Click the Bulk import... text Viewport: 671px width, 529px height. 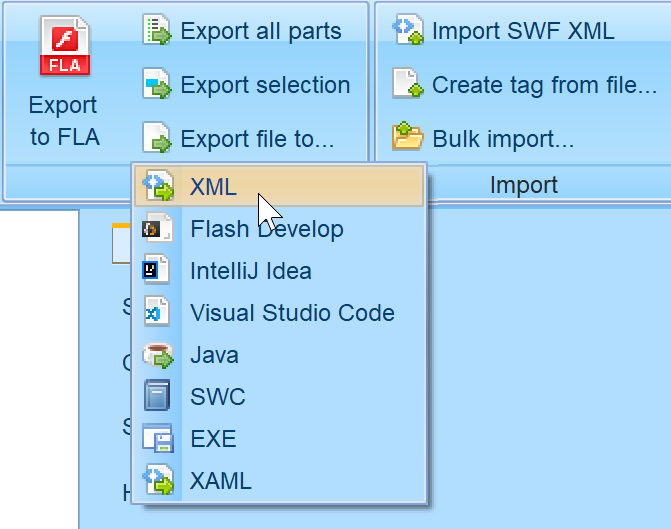(503, 138)
